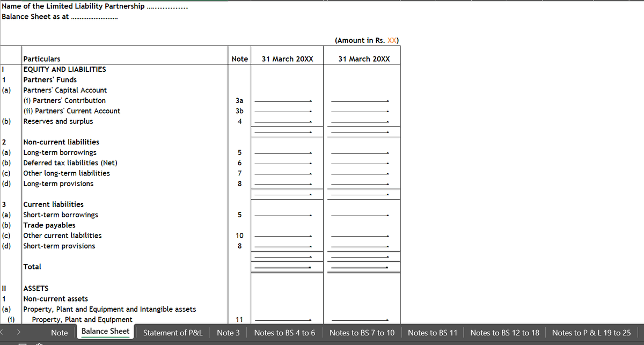Click second-year amount cell for Trade payables
Screen dimensions: 644x345
pos(364,225)
